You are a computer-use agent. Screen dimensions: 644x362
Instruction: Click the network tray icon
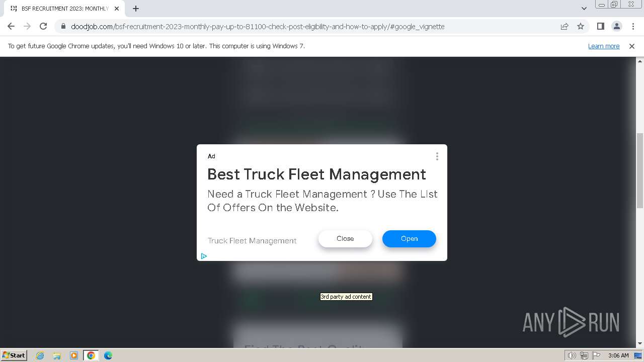point(584,355)
